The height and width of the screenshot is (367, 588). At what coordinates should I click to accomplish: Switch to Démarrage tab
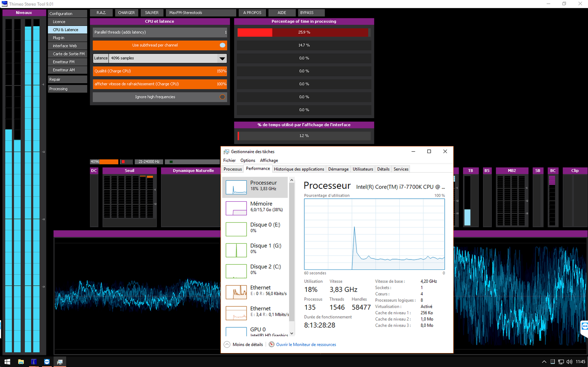click(338, 169)
